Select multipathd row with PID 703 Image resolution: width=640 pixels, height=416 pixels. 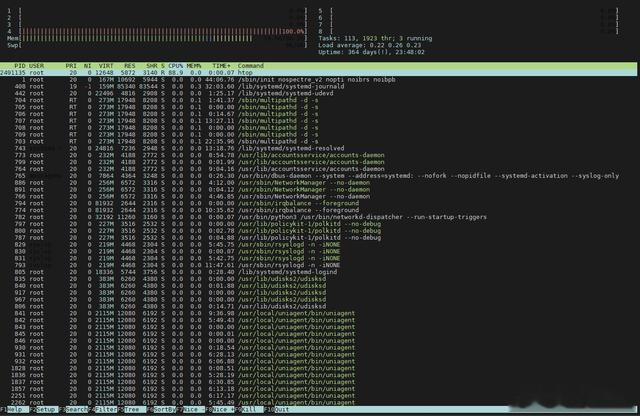(318, 141)
